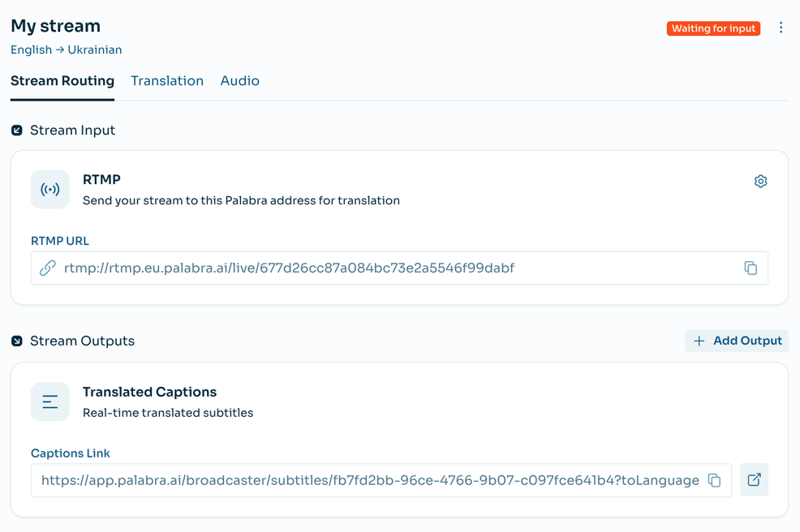Click the Waiting for input status badge
The height and width of the screenshot is (532, 800).
[x=713, y=28]
